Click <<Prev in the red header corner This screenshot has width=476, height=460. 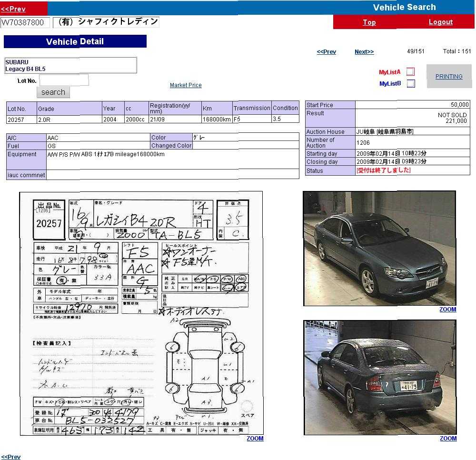pos(13,9)
